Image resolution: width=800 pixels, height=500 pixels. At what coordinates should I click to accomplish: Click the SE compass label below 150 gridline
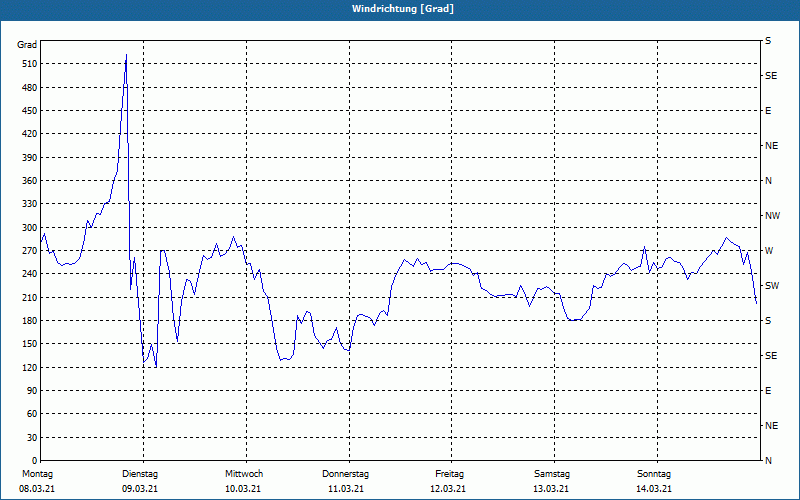[x=771, y=356]
